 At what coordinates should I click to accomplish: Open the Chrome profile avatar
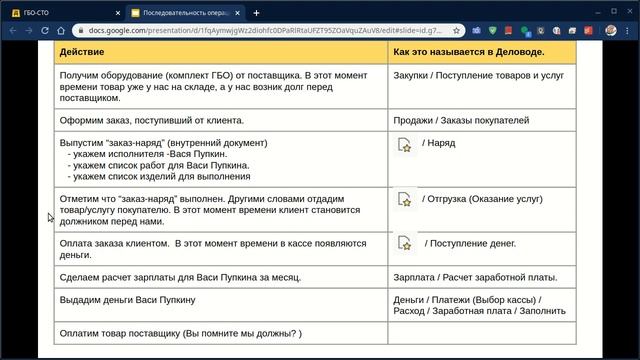(611, 31)
